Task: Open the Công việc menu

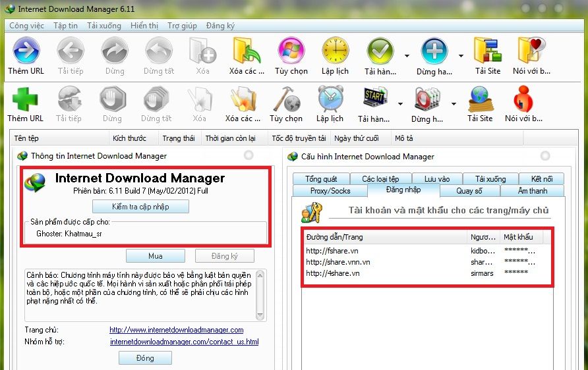Action: [26, 26]
